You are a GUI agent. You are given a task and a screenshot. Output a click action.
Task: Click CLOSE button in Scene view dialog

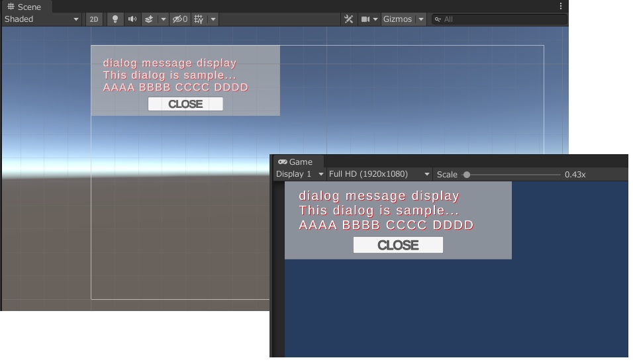(x=185, y=104)
